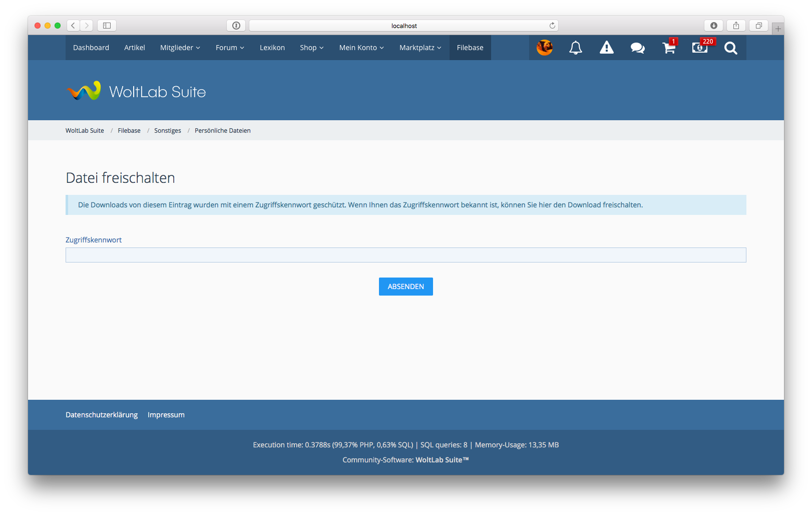Image resolution: width=812 pixels, height=515 pixels.
Task: Click the money icon with 220 badge
Action: point(699,48)
